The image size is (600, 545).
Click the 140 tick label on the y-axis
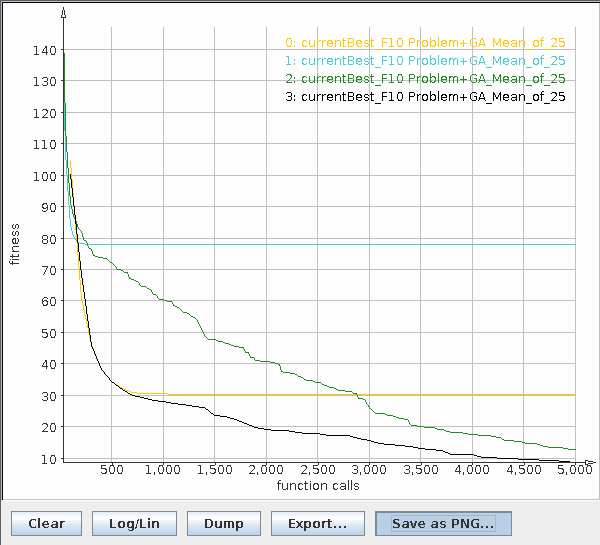(44, 50)
